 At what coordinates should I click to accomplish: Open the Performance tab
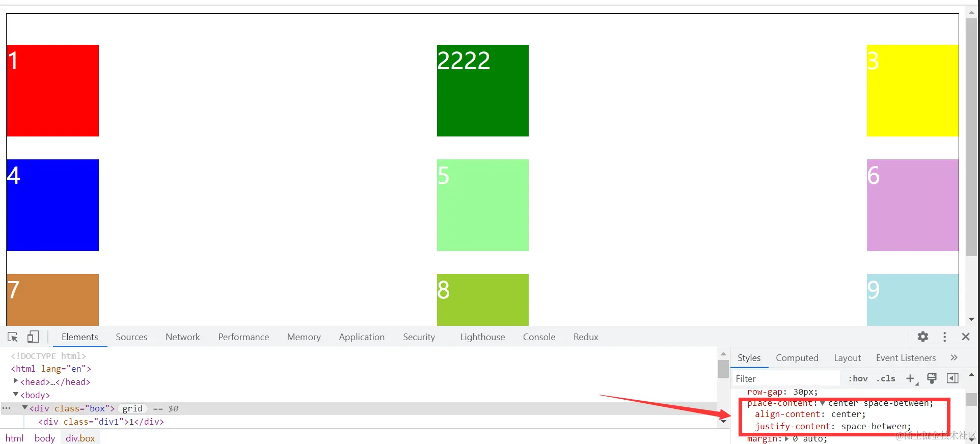243,337
